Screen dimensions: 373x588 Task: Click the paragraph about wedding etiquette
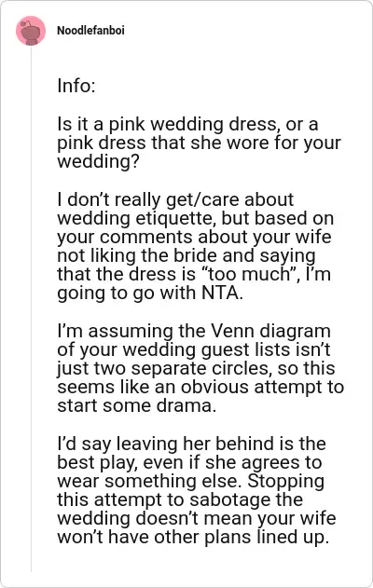196,246
